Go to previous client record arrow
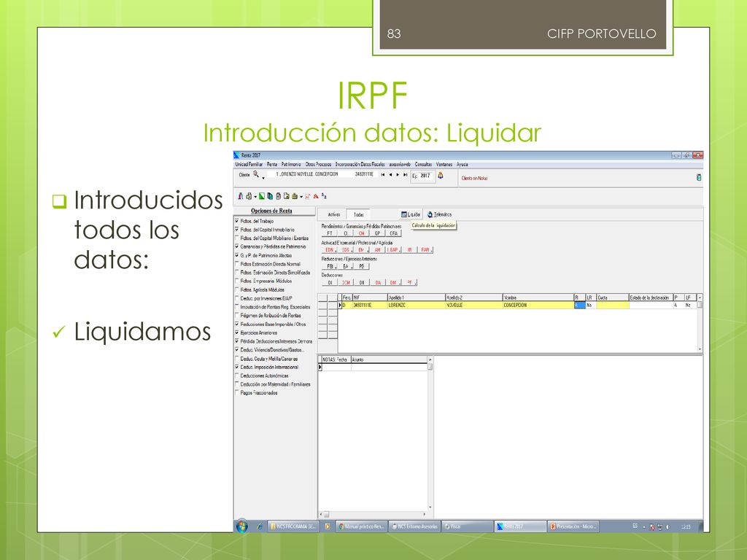The image size is (747, 560). click(x=390, y=175)
